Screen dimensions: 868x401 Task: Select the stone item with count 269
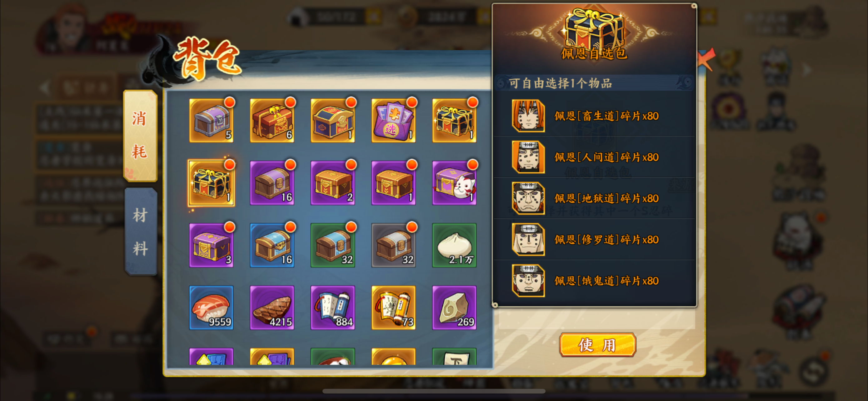454,307
